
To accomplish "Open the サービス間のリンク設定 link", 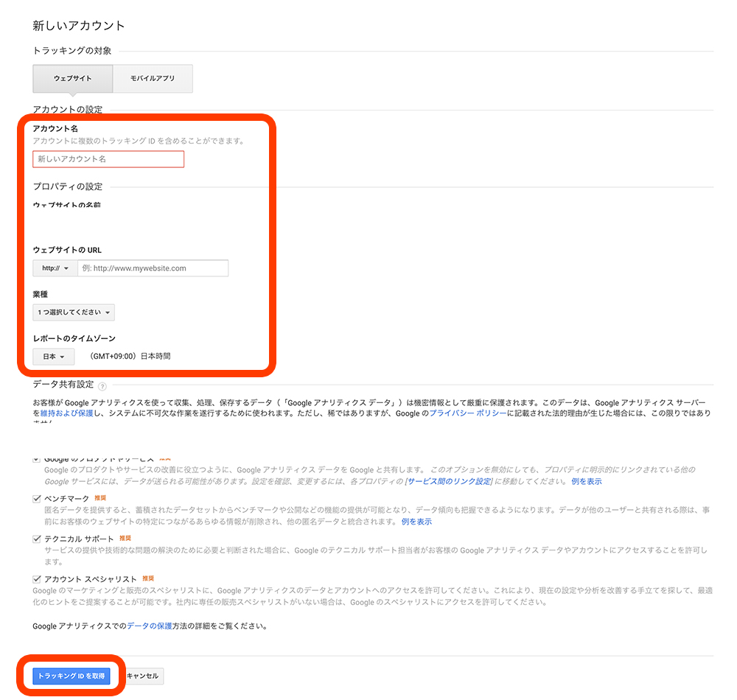I will click(449, 482).
